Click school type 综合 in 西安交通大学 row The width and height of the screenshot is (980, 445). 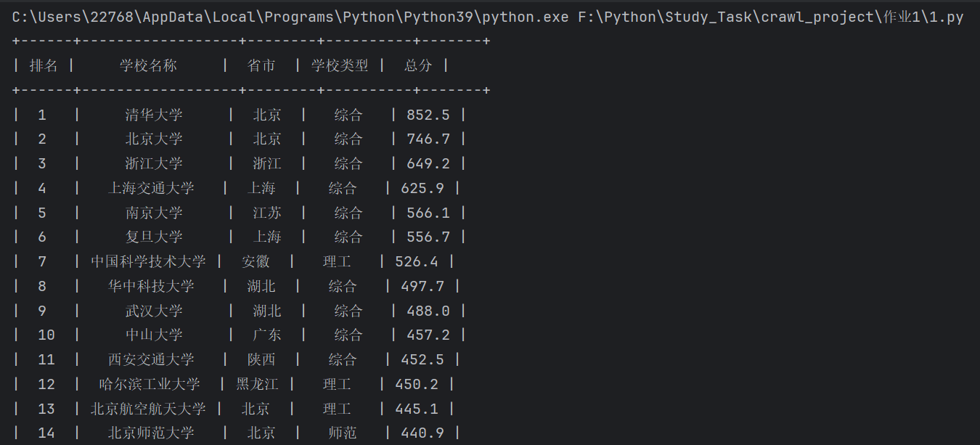click(343, 359)
